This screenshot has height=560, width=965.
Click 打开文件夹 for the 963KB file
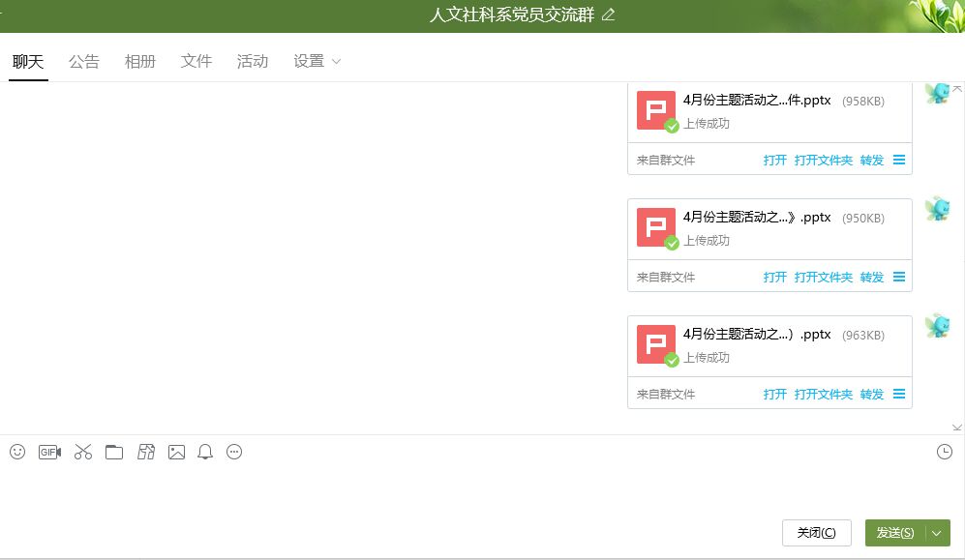(x=824, y=394)
